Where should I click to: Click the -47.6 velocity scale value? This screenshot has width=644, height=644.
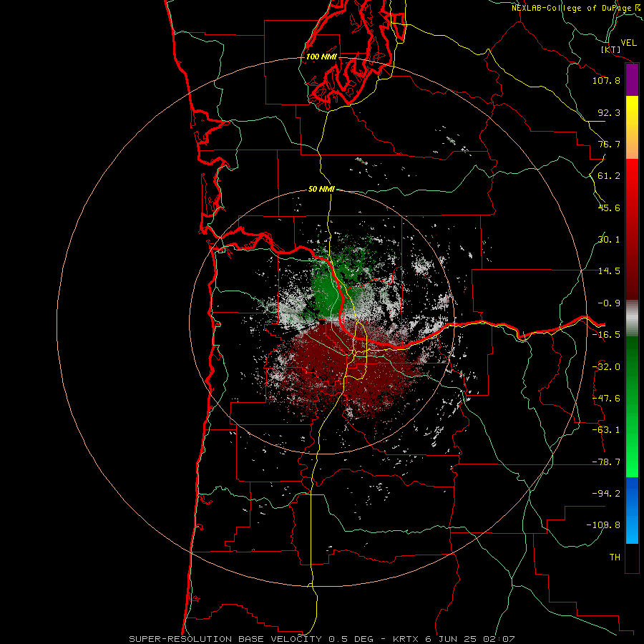606,399
